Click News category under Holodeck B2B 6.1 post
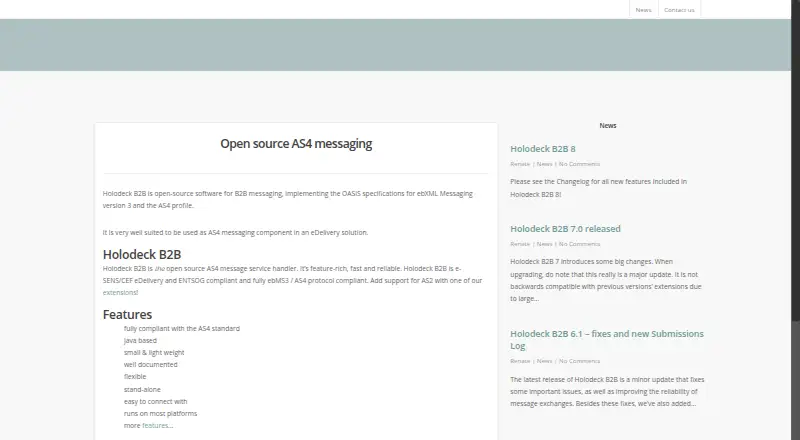 click(x=544, y=361)
